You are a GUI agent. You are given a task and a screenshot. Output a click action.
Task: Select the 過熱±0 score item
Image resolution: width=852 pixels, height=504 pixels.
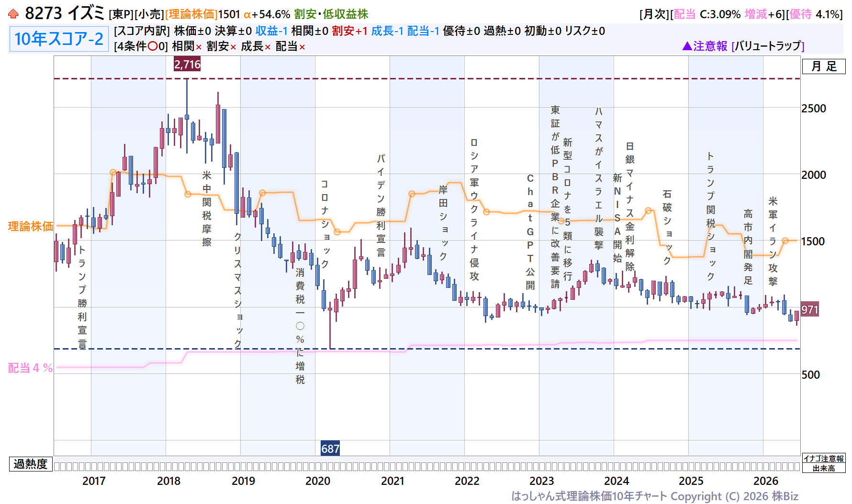502,31
